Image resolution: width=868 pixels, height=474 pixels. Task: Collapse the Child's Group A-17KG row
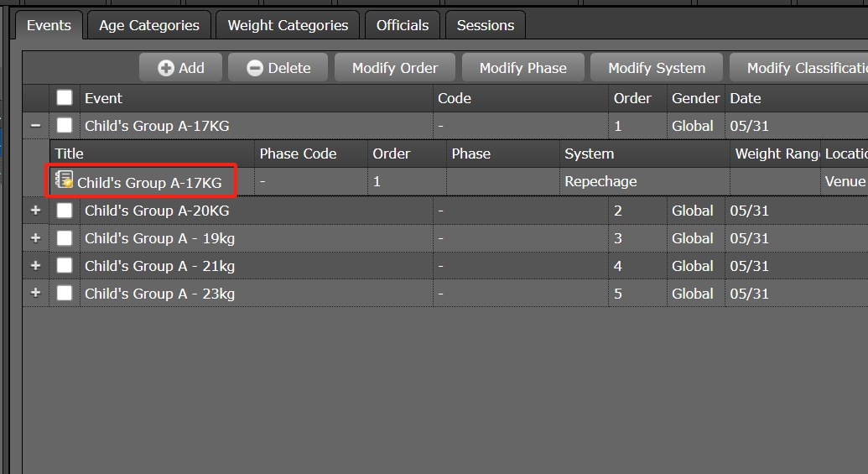click(35, 126)
